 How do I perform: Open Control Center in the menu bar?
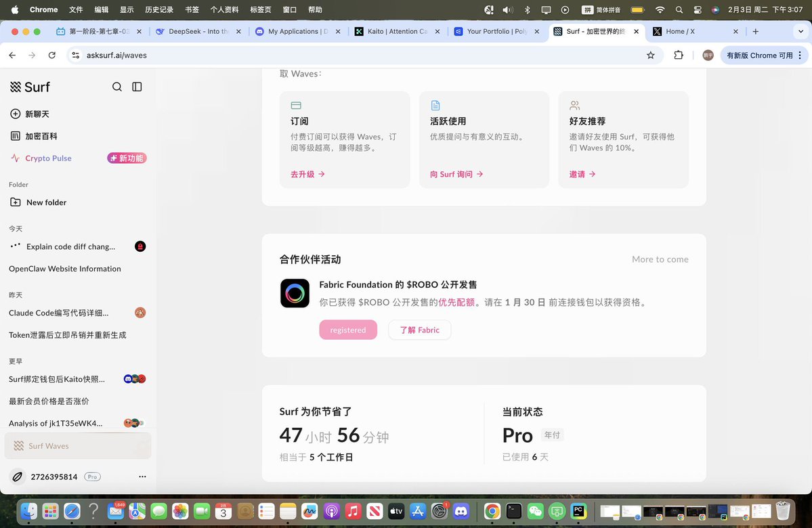(x=697, y=10)
